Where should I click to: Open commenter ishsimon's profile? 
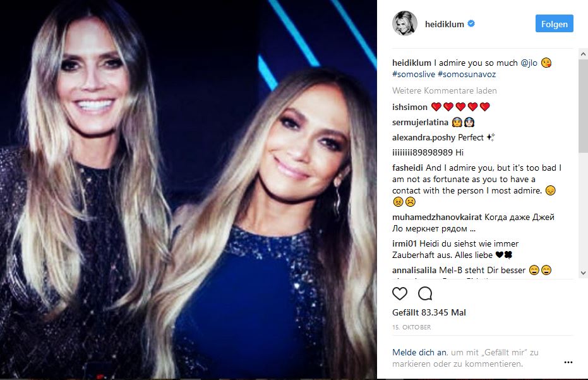[409, 107]
